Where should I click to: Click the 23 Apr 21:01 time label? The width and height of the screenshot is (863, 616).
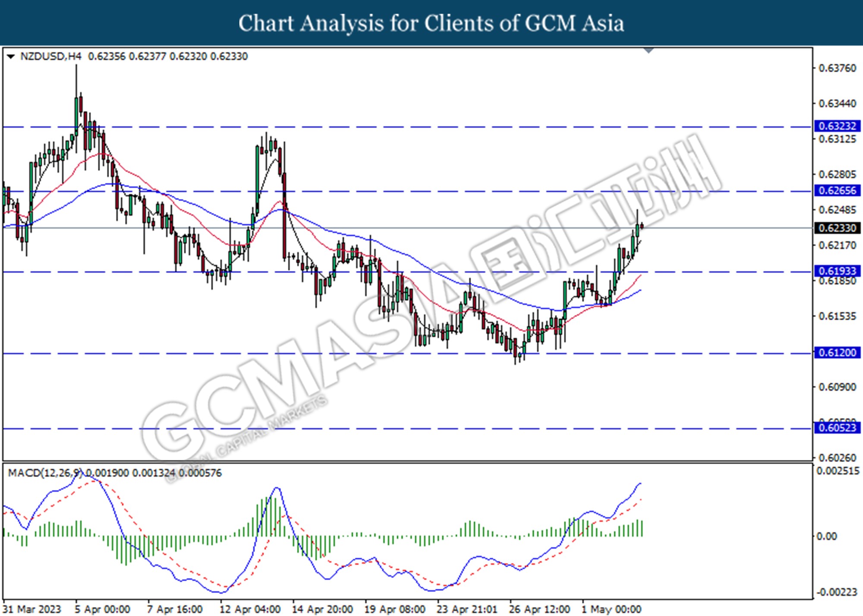pyautogui.click(x=467, y=609)
